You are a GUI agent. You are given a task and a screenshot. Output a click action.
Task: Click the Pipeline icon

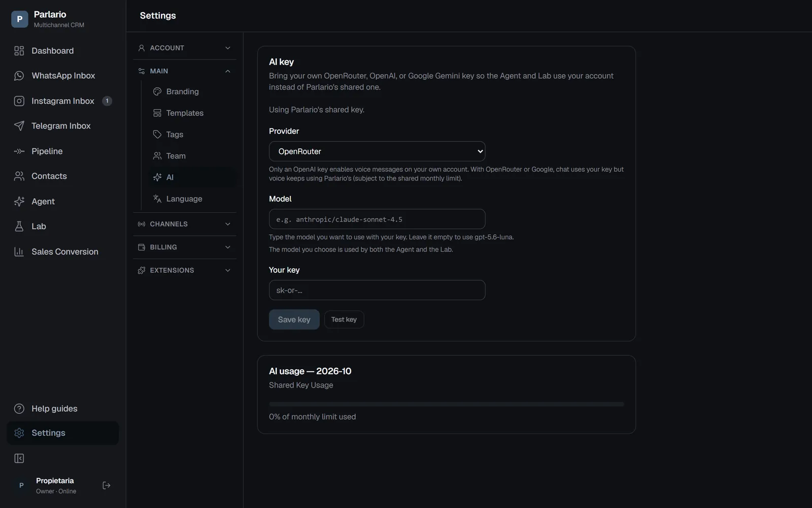click(x=19, y=151)
